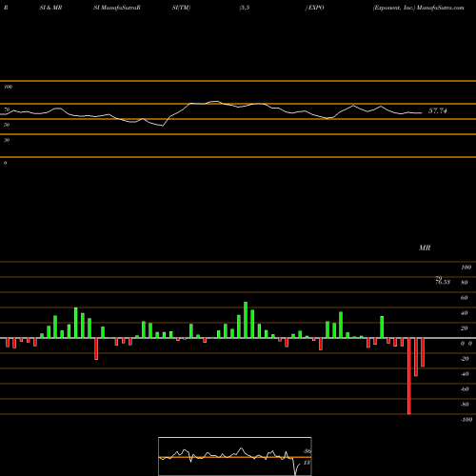The height and width of the screenshot is (476, 476).
Task: Click the MR axis label 60
Action: (465, 298)
